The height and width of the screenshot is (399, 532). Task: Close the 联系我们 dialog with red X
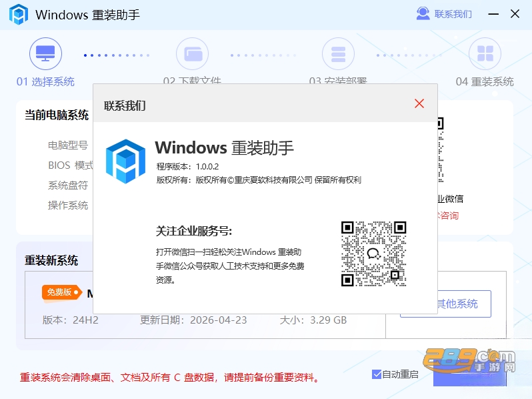tap(419, 103)
